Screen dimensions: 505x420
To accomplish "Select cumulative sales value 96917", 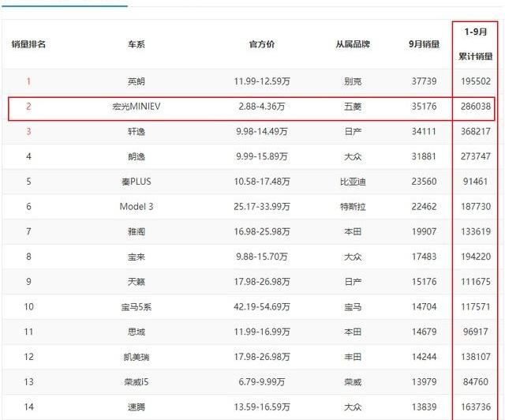I will [x=476, y=332].
